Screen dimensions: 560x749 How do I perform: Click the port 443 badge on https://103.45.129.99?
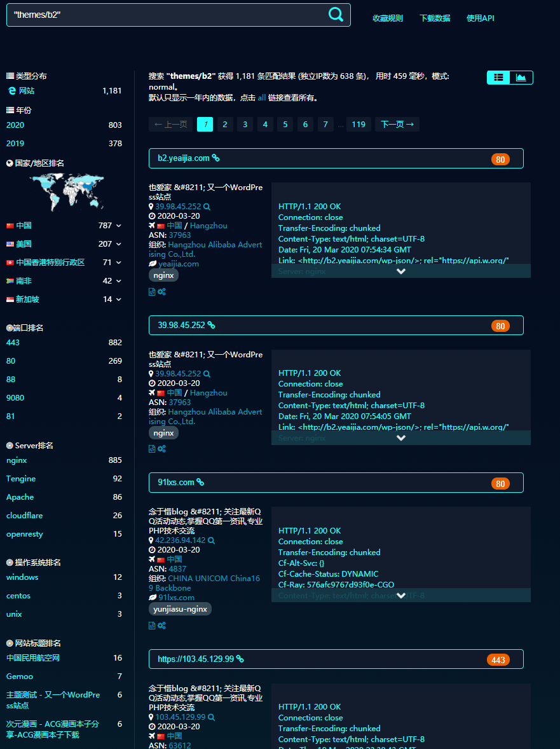point(498,660)
